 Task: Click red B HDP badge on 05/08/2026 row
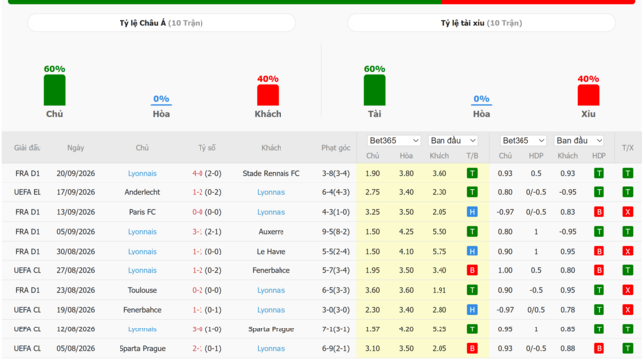(599, 349)
